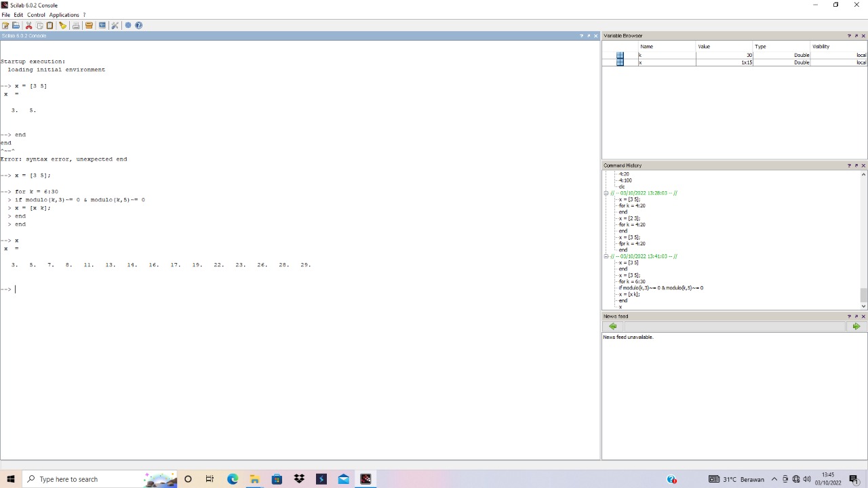Close the Command History panel
The width and height of the screenshot is (868, 488).
863,165
